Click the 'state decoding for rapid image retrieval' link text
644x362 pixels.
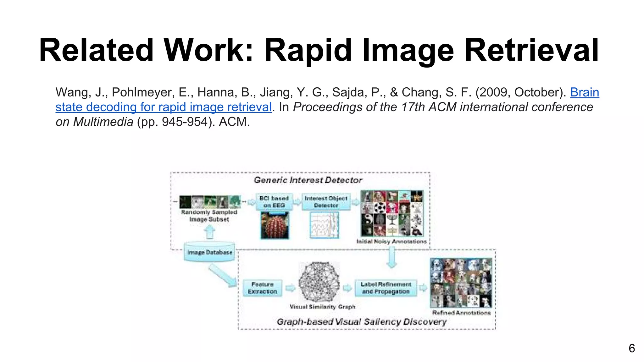(x=163, y=107)
